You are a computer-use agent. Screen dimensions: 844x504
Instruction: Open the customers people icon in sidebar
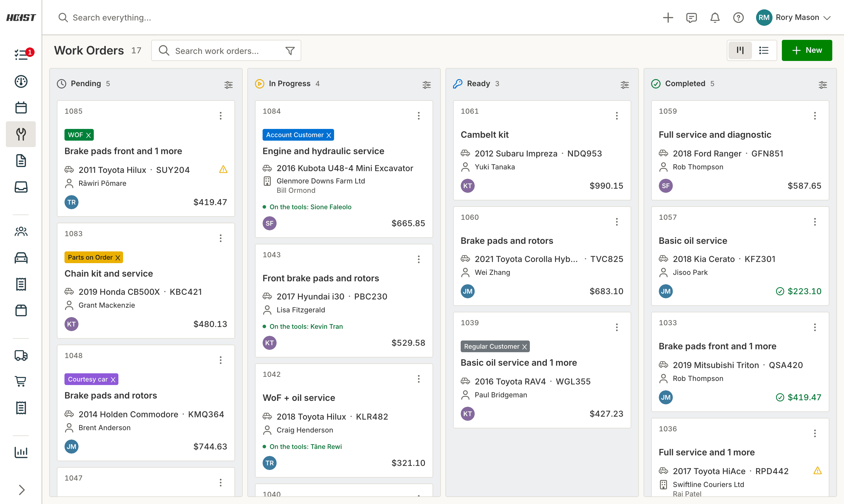(21, 231)
